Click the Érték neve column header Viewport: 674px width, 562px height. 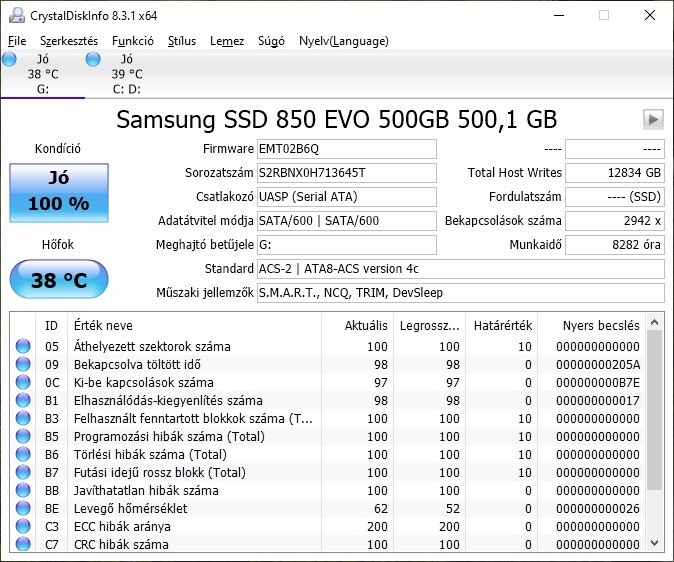pos(194,326)
